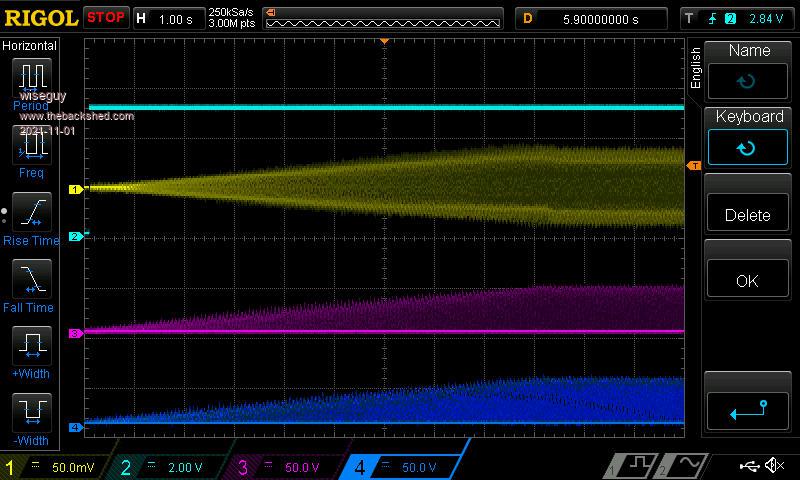
Task: Toggle source 2 sine wave generator
Action: 680,466
